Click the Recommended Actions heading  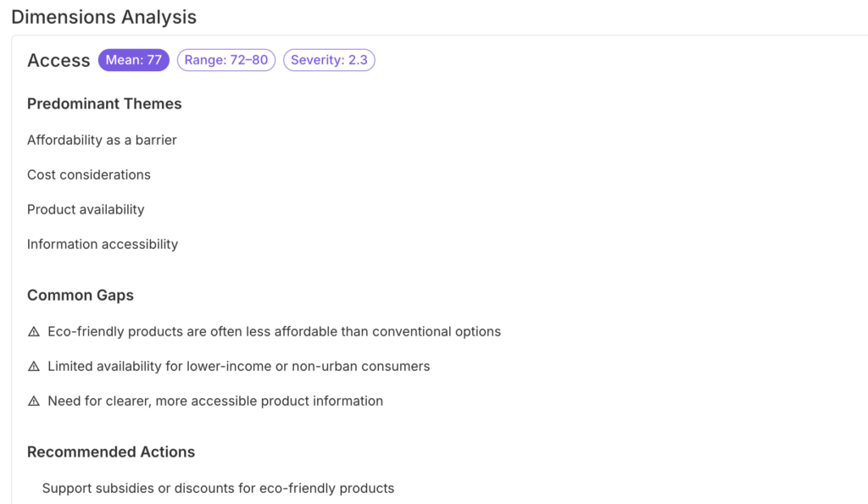pyautogui.click(x=111, y=451)
